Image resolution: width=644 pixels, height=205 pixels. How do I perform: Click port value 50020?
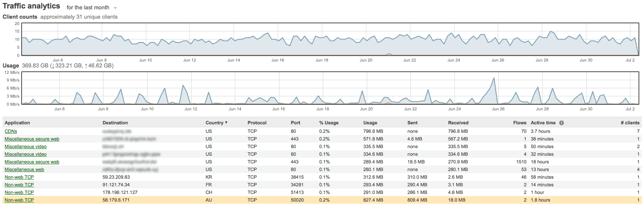(x=297, y=200)
